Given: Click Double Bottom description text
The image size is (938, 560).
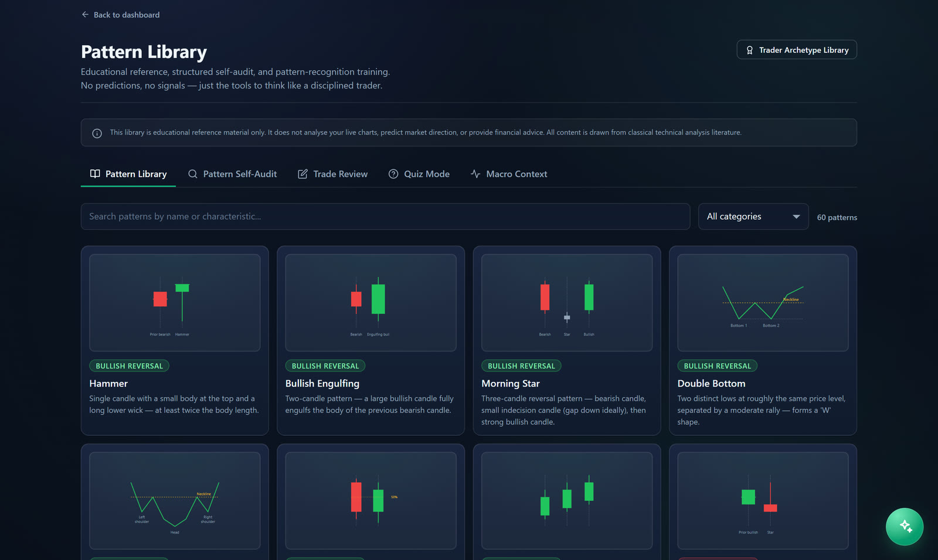Looking at the screenshot, I should [762, 410].
